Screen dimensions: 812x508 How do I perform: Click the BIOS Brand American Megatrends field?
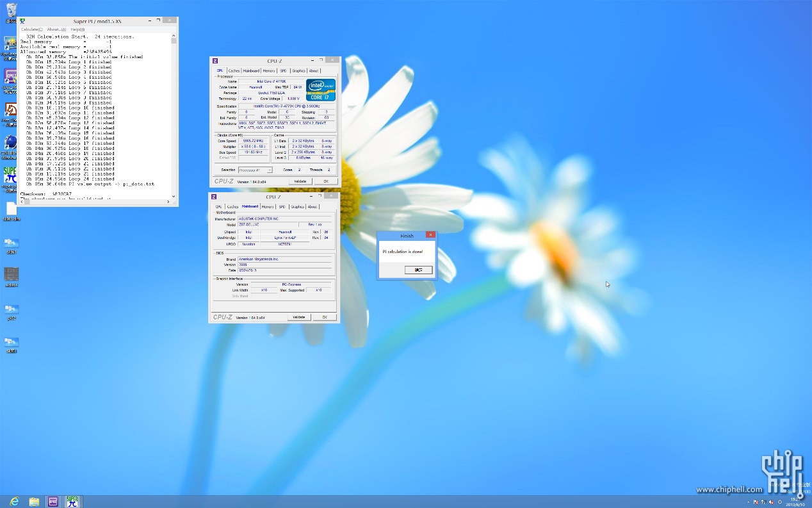tap(285, 259)
